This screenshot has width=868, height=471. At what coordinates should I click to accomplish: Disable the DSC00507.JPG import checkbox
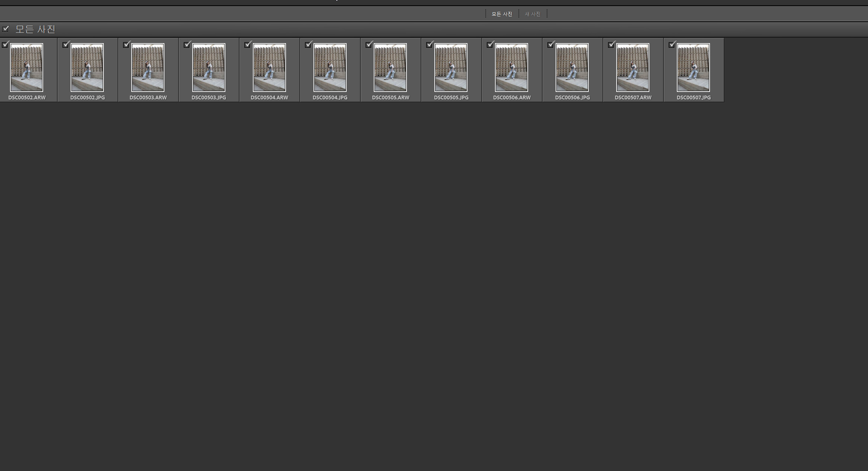pos(672,45)
